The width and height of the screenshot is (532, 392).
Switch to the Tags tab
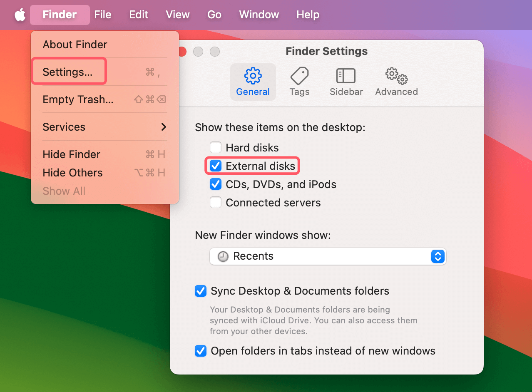click(299, 82)
